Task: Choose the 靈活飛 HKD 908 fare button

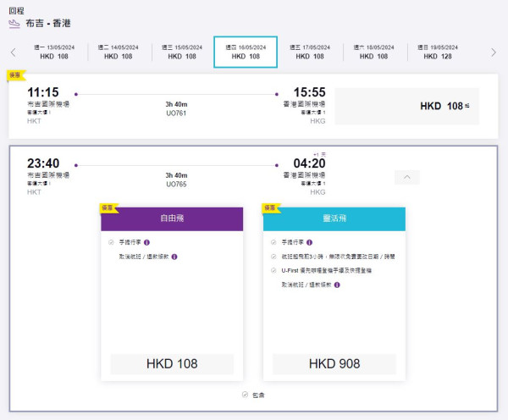Action: (x=334, y=364)
